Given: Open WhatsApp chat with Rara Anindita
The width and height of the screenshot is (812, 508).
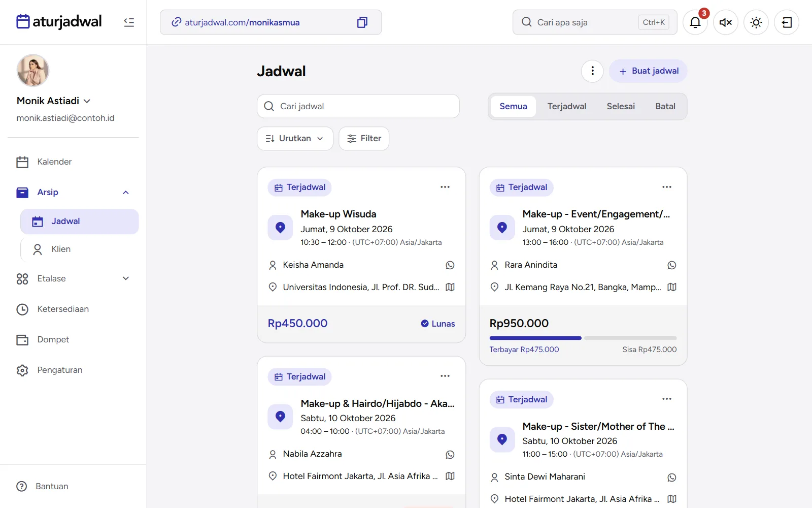Looking at the screenshot, I should tap(672, 265).
